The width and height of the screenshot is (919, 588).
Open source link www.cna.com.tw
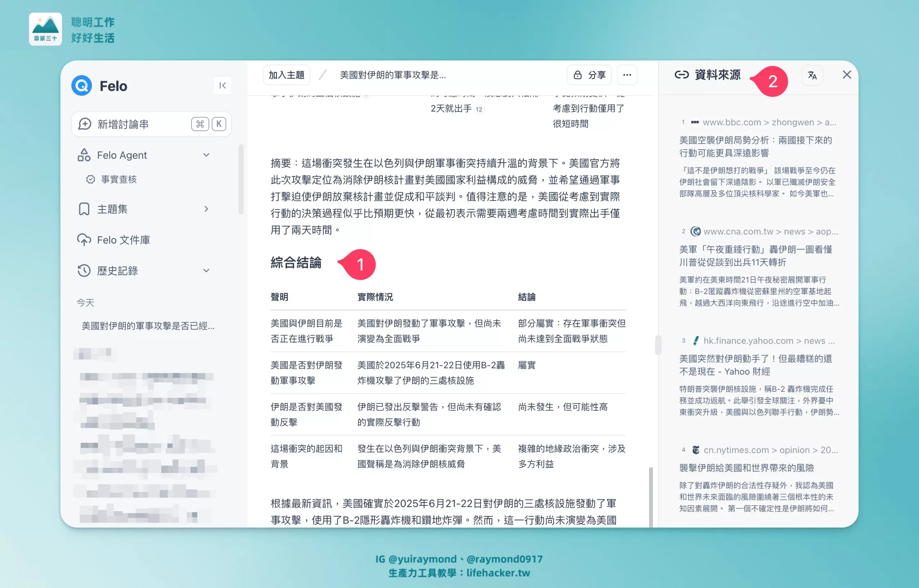pos(770,232)
